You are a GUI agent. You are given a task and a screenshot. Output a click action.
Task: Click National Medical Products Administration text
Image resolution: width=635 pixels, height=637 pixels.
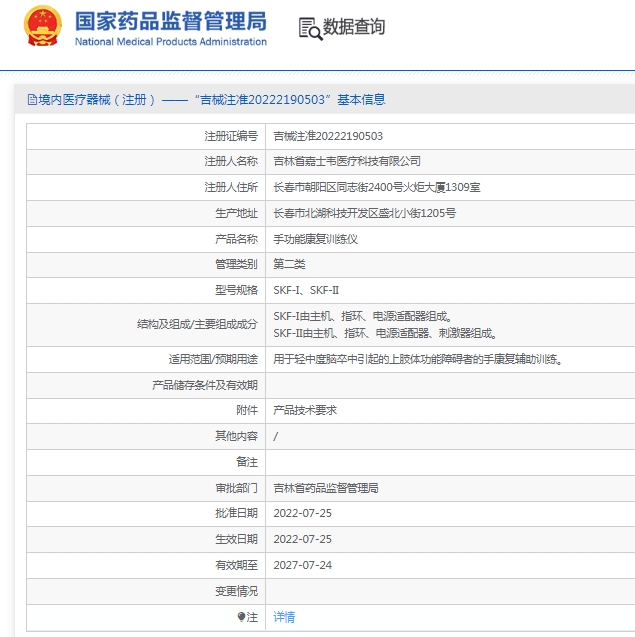[171, 42]
